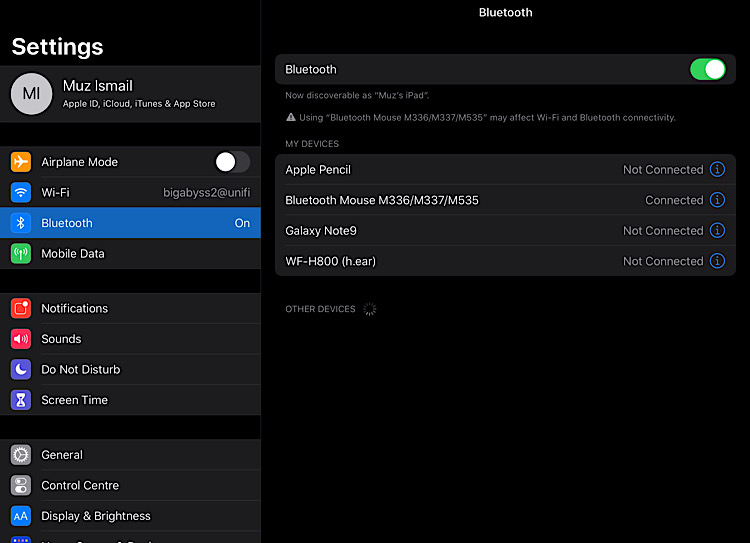This screenshot has width=750, height=543.
Task: Tap the red Notifications icon
Action: 21,309
